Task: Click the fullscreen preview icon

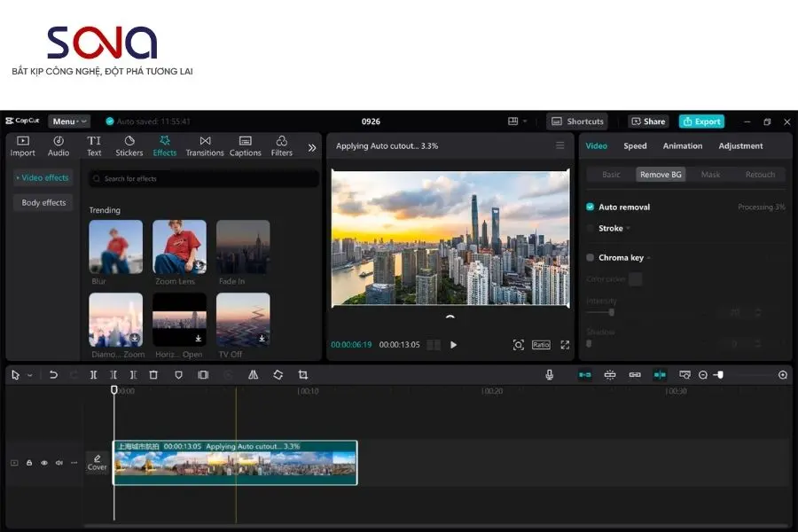Action: click(x=565, y=345)
